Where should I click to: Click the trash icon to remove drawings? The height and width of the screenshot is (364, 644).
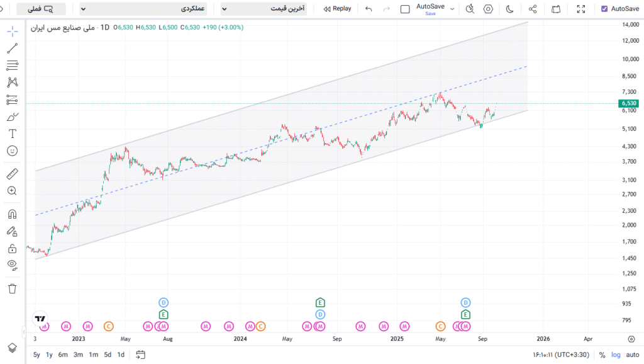point(12,288)
